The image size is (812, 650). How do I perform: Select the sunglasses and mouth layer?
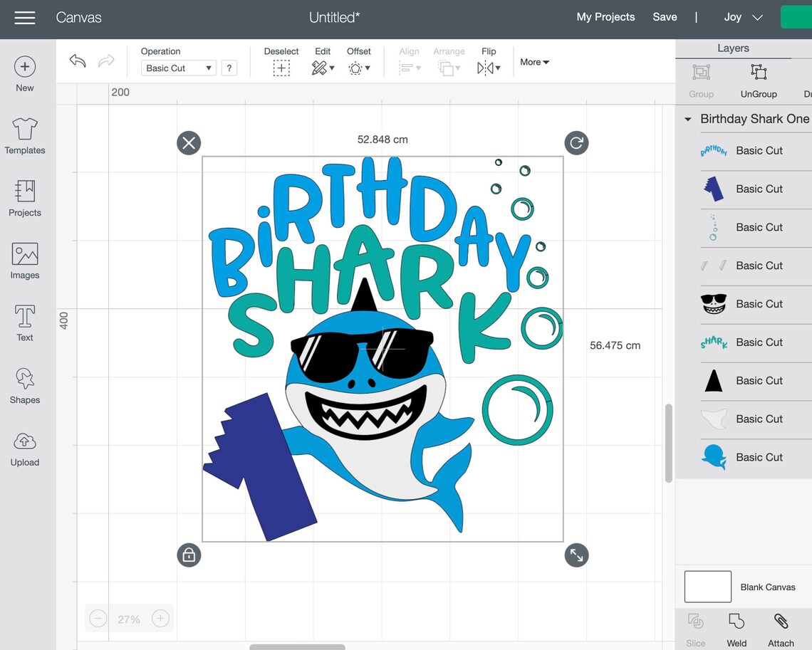click(756, 304)
